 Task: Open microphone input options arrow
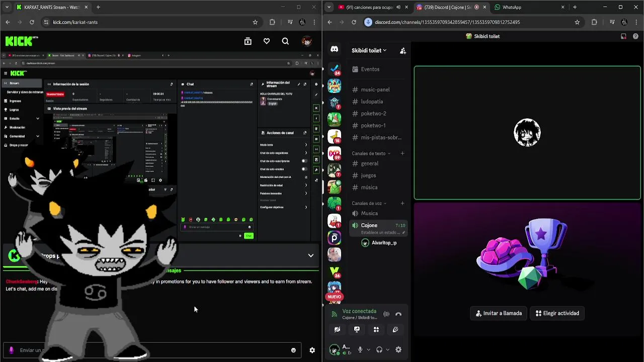tap(368, 349)
